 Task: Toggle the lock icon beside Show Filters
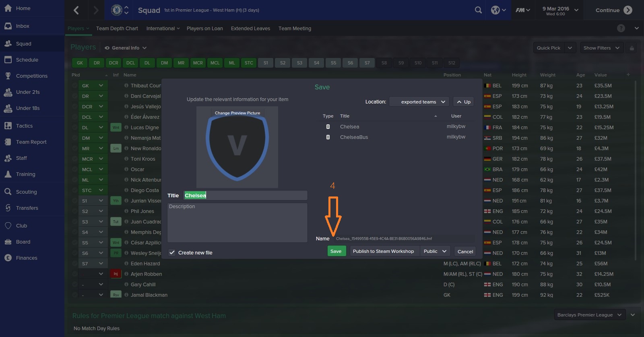632,48
